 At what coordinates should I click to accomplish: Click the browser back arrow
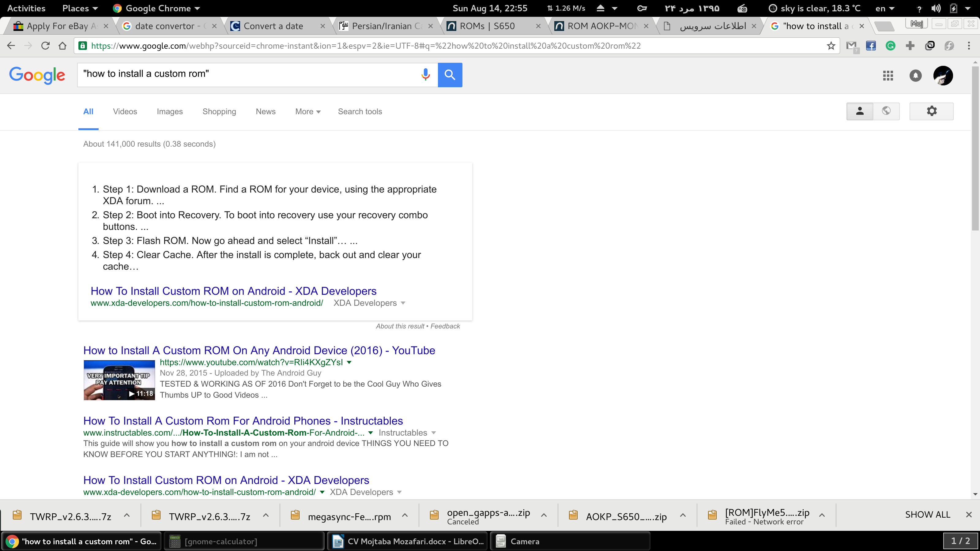click(11, 46)
